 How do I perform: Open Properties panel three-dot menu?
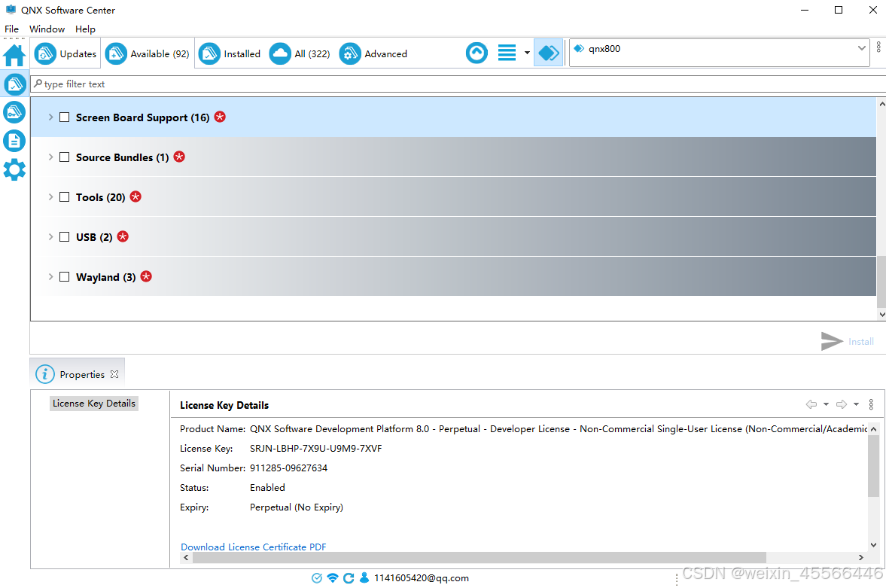[x=871, y=404]
